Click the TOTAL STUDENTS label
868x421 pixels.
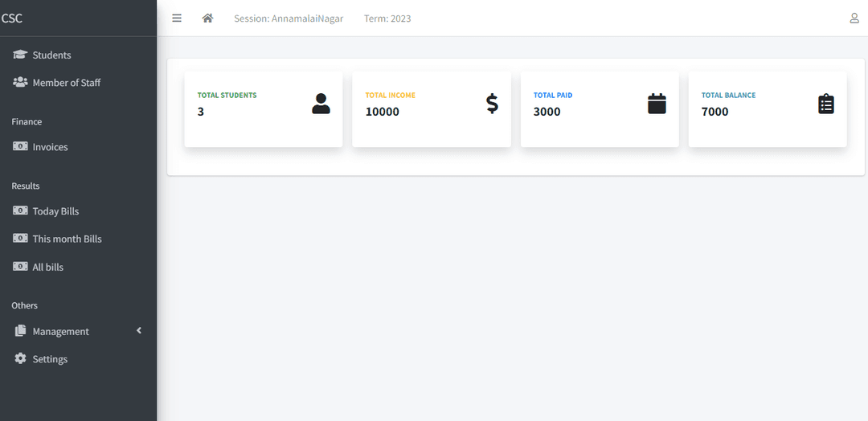[x=227, y=95]
